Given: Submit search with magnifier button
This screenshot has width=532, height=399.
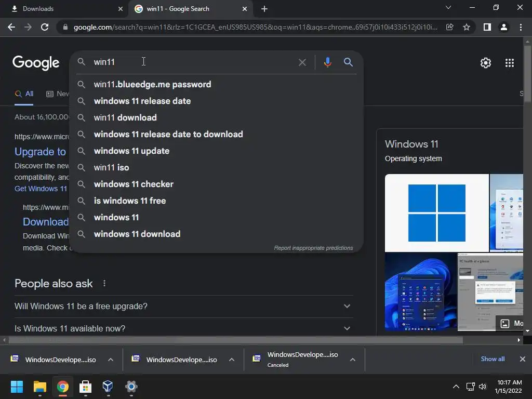Looking at the screenshot, I should [348, 62].
